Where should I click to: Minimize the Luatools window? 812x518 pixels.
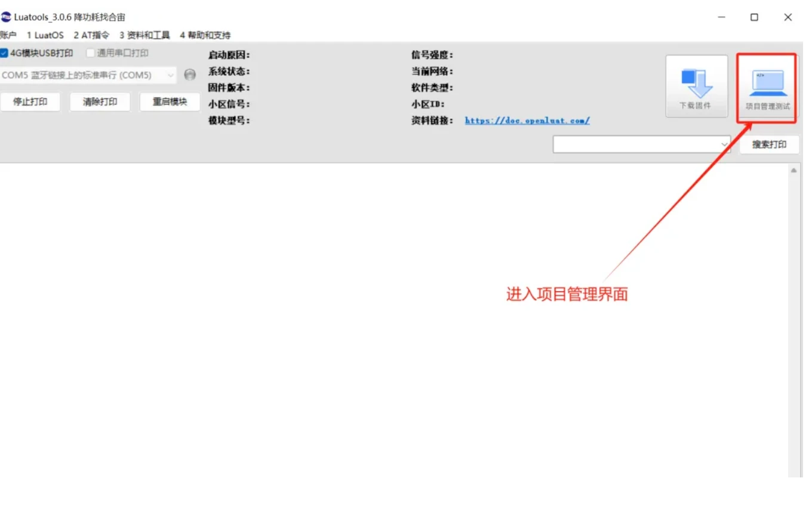722,17
